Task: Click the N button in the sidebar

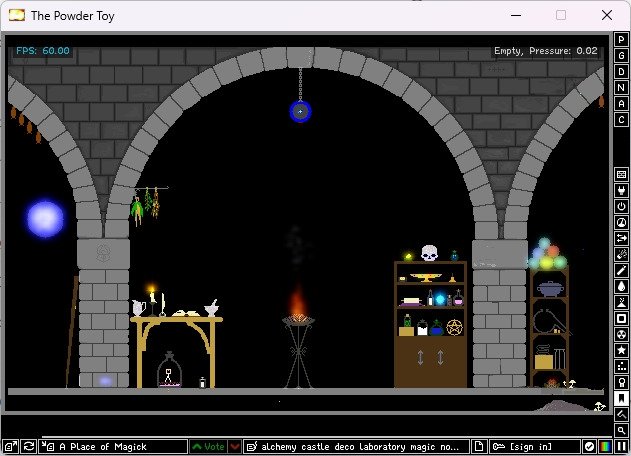Action: (621, 88)
